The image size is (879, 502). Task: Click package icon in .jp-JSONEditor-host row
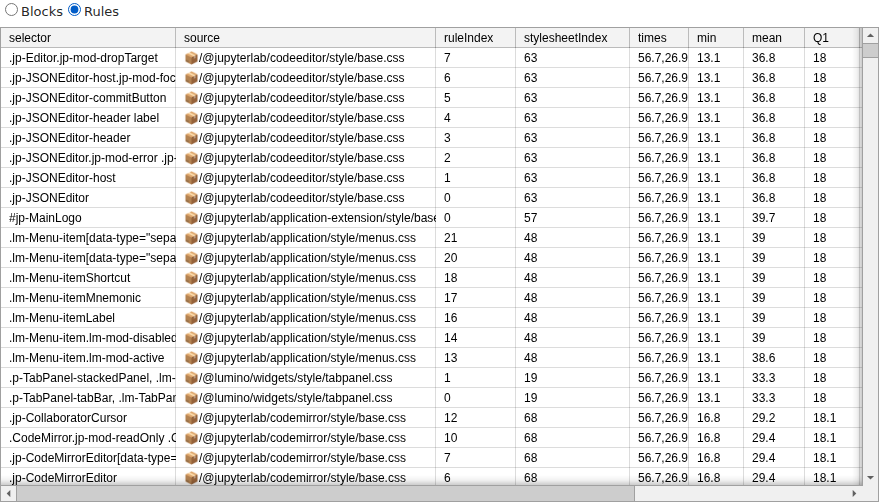tap(191, 178)
